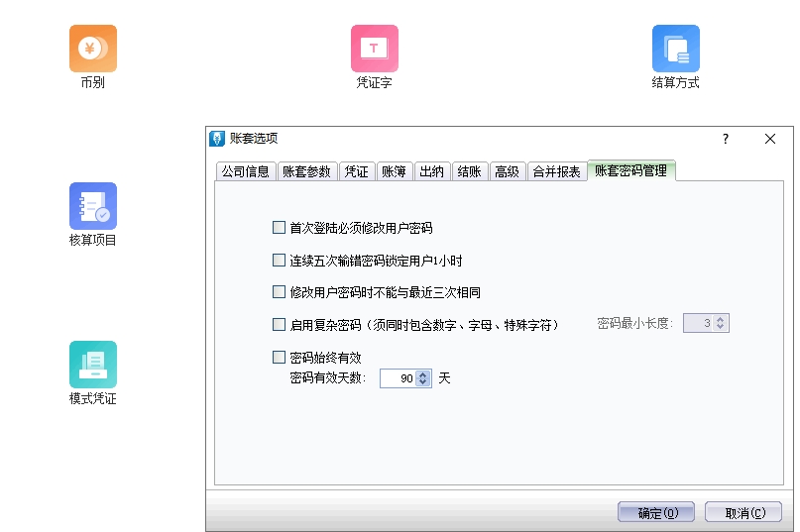Click the 账套选项 title text
This screenshot has height=532, width=800.
pos(254,139)
